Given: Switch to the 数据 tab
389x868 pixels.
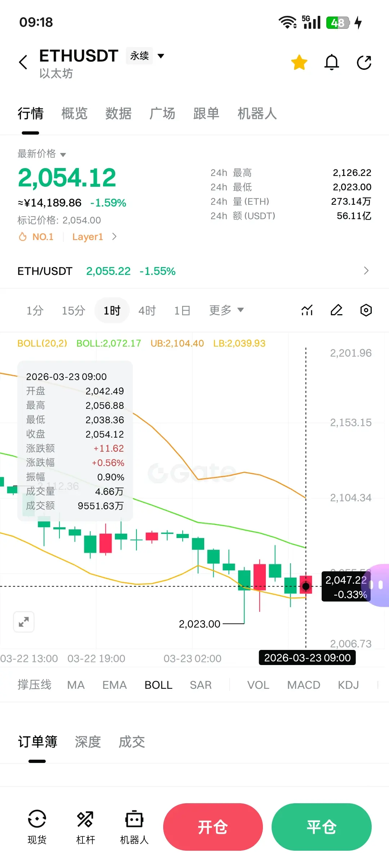Looking at the screenshot, I should point(119,113).
